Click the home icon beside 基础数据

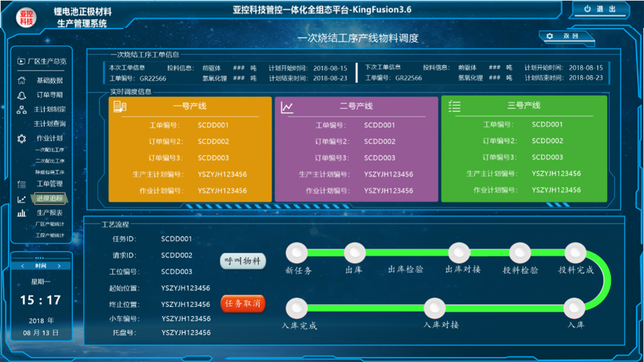point(21,81)
